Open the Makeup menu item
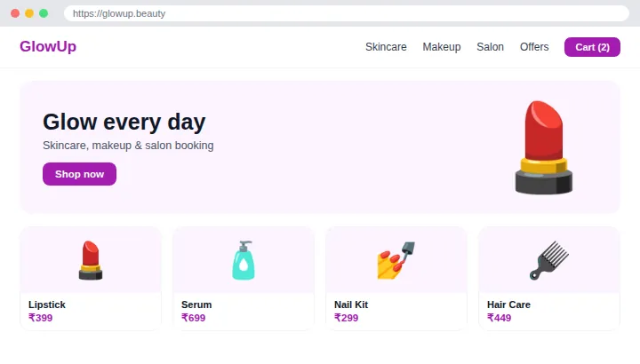 pos(442,47)
